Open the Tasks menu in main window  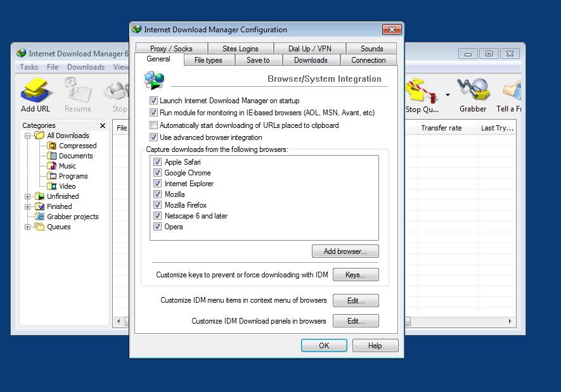(29, 67)
